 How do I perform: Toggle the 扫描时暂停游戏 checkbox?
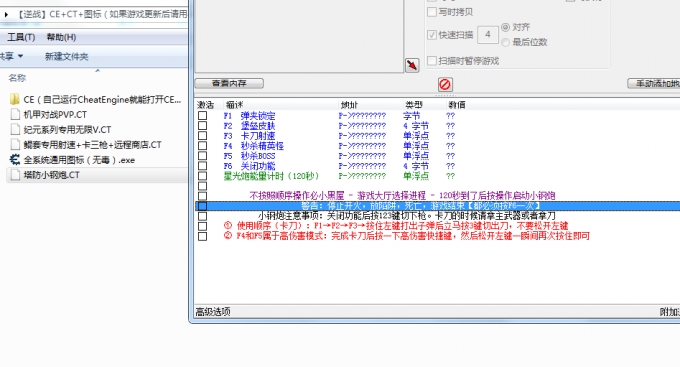[x=432, y=61]
